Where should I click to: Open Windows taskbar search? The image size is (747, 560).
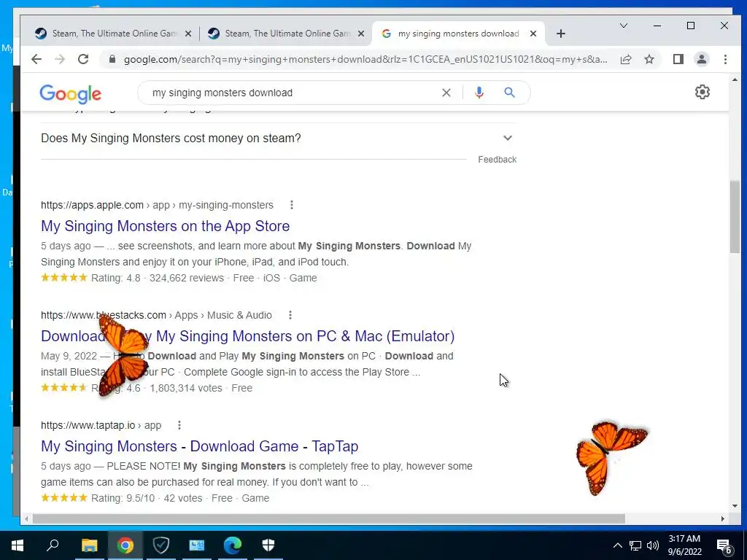(x=53, y=545)
